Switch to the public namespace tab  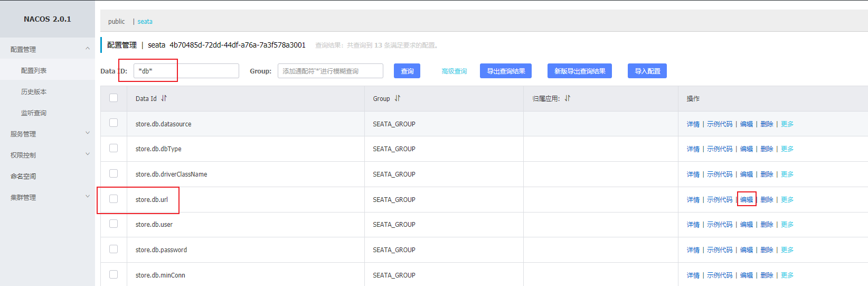point(116,22)
